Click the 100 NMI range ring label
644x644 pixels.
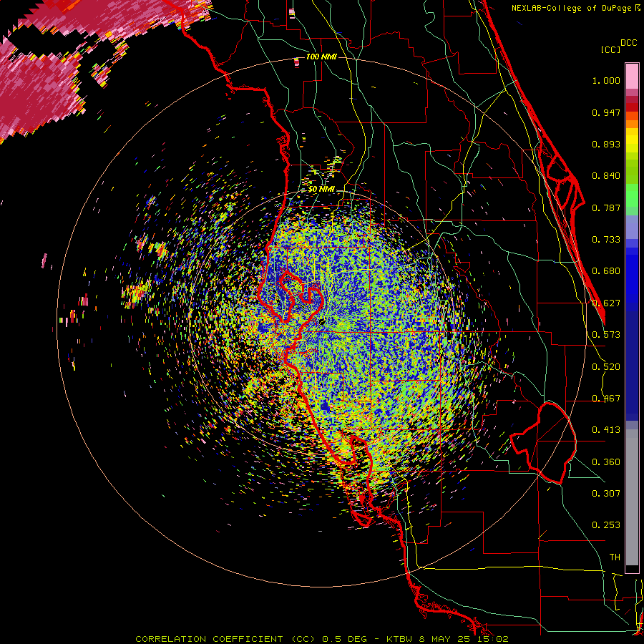point(321,57)
